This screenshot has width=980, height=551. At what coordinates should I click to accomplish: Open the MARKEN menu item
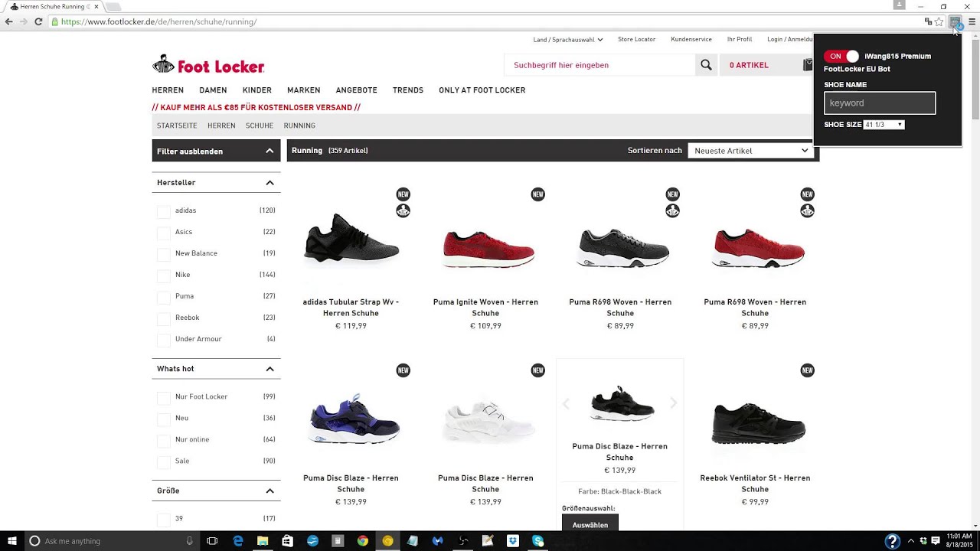point(304,90)
